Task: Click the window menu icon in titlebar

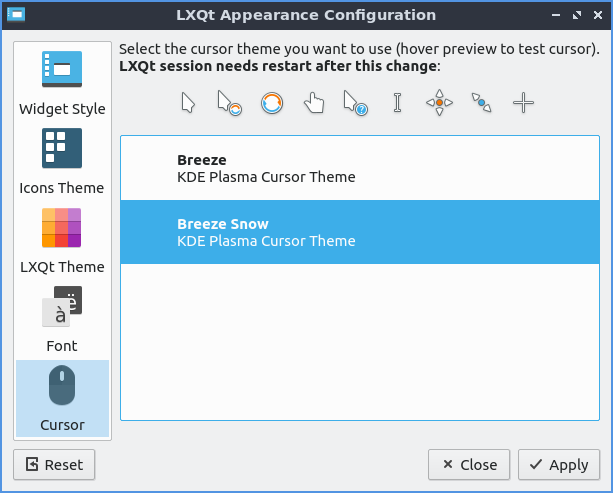Action: click(16, 15)
